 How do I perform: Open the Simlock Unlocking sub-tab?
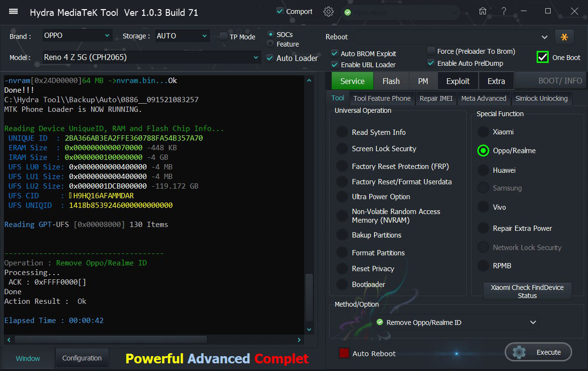tap(541, 98)
